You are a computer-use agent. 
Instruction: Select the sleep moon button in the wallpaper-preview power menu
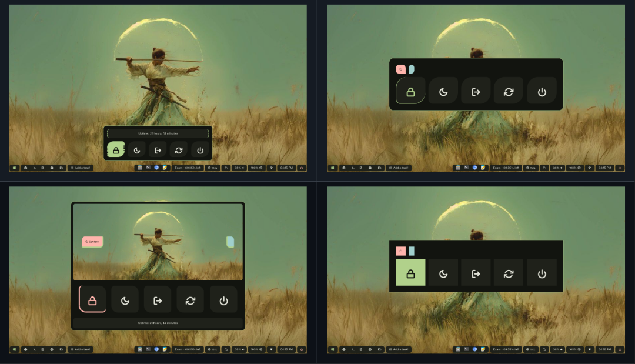pos(125,299)
